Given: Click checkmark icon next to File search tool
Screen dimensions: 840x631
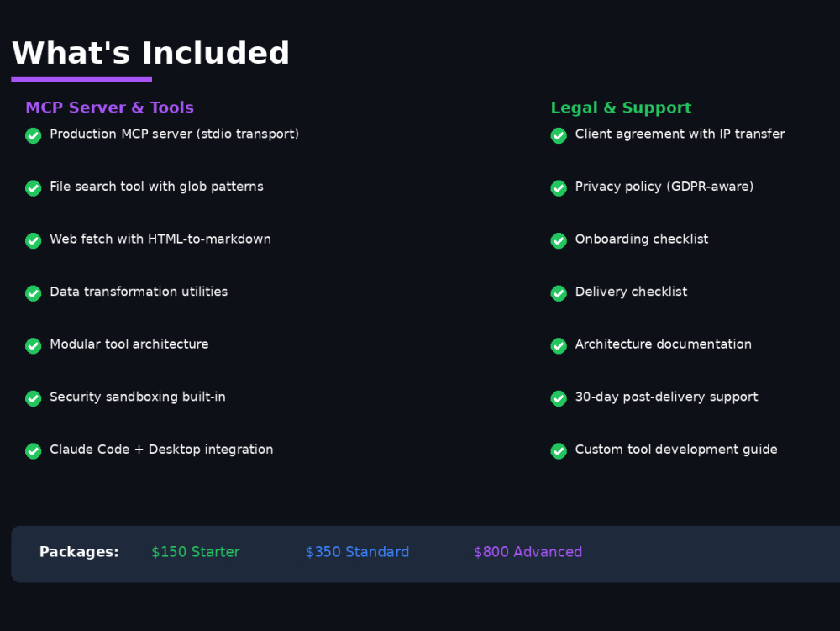Looking at the screenshot, I should pos(34,188).
